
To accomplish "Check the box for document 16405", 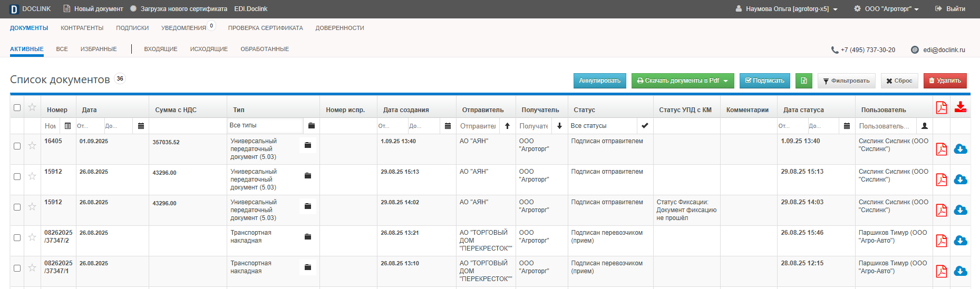I will point(17,146).
